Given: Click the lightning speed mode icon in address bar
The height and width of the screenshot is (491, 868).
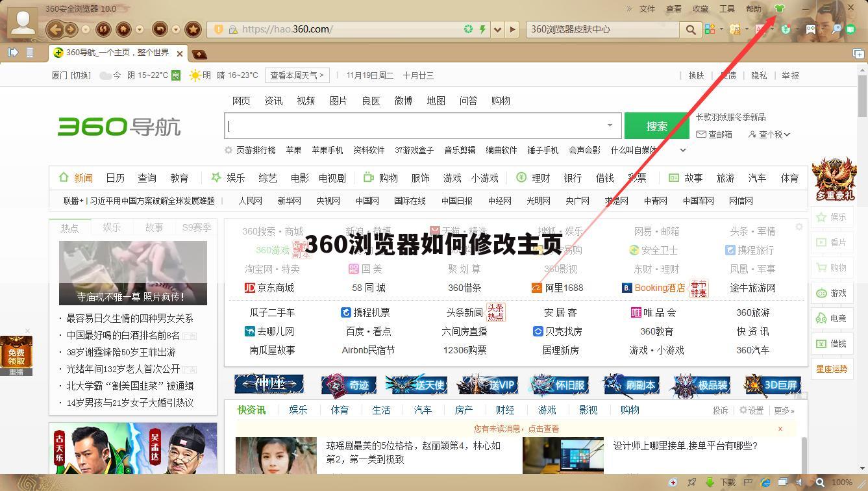Looking at the screenshot, I should click(x=482, y=29).
